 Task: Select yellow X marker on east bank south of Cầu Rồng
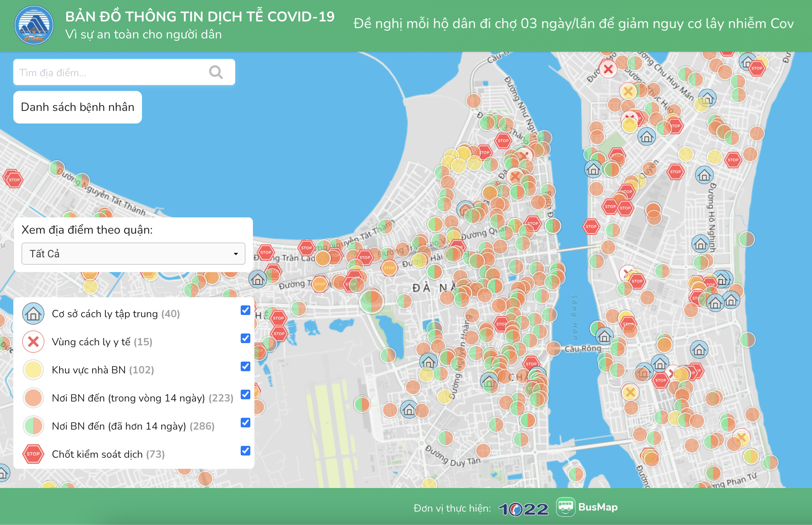[630, 392]
